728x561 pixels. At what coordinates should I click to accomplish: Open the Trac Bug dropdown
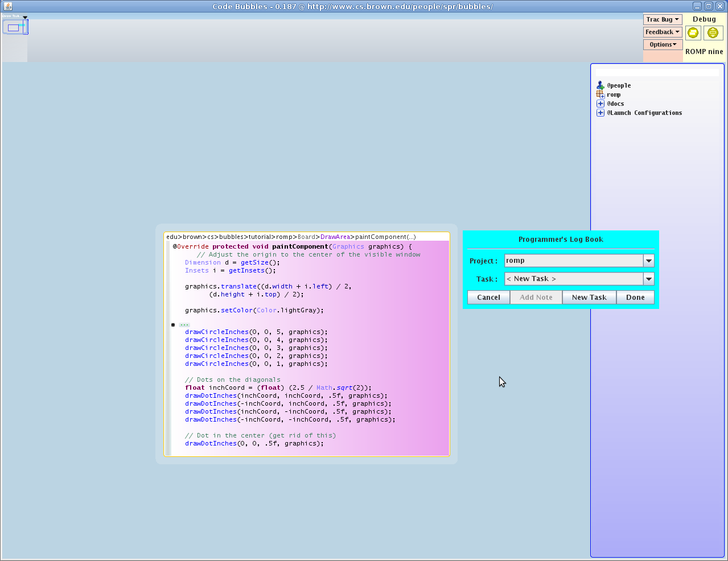[x=663, y=19]
